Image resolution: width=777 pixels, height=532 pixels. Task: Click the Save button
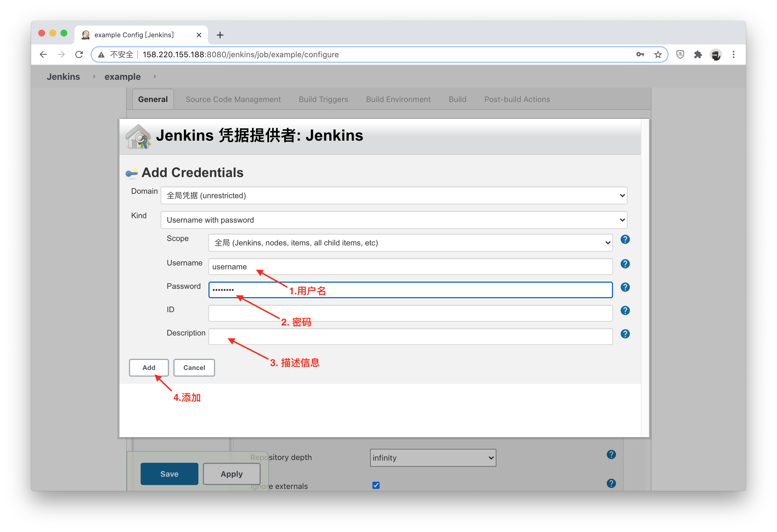tap(169, 474)
